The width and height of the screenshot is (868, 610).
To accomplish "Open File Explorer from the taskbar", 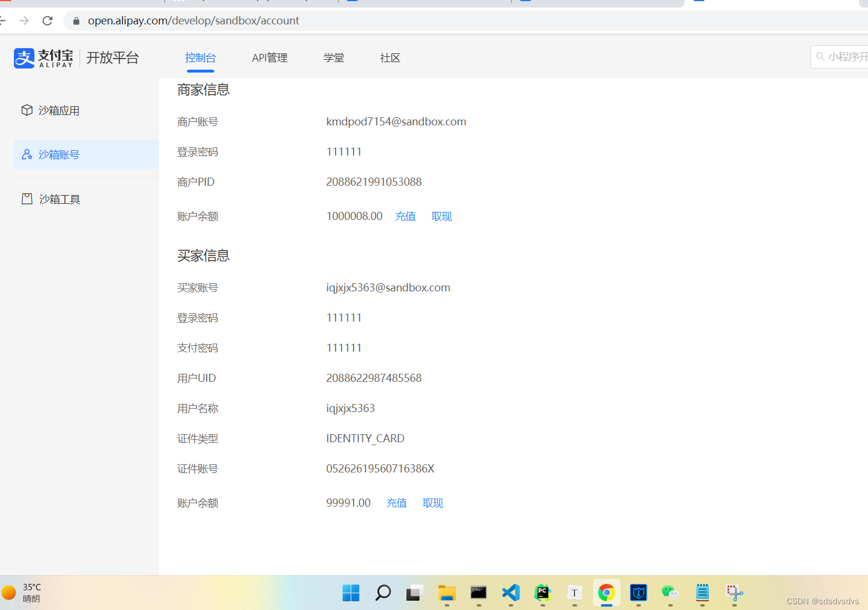I will click(x=446, y=593).
